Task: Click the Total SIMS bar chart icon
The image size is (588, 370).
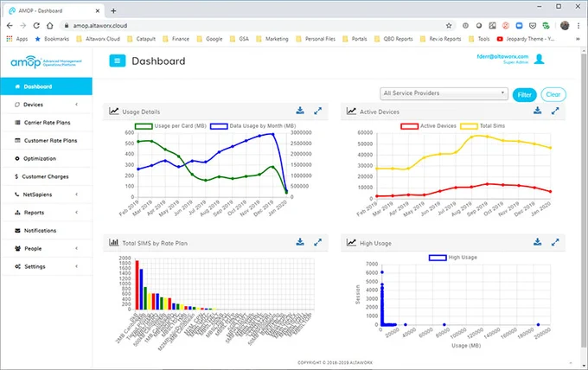Action: (x=113, y=242)
